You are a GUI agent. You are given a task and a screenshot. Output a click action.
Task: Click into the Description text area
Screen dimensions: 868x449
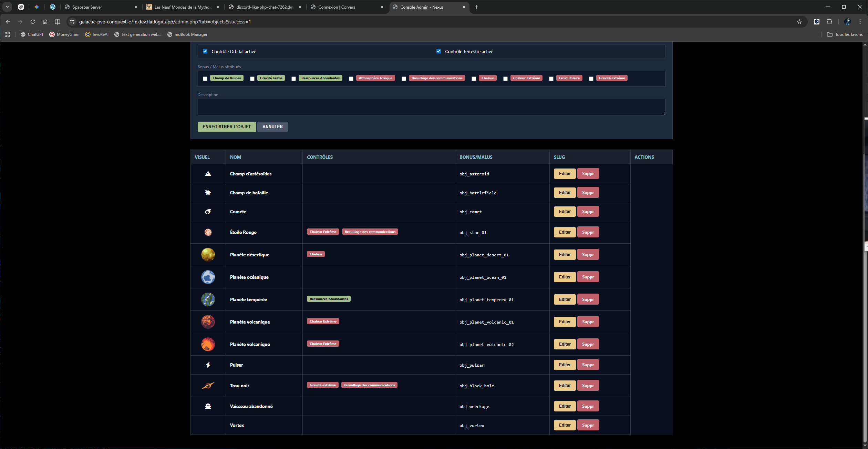click(431, 107)
